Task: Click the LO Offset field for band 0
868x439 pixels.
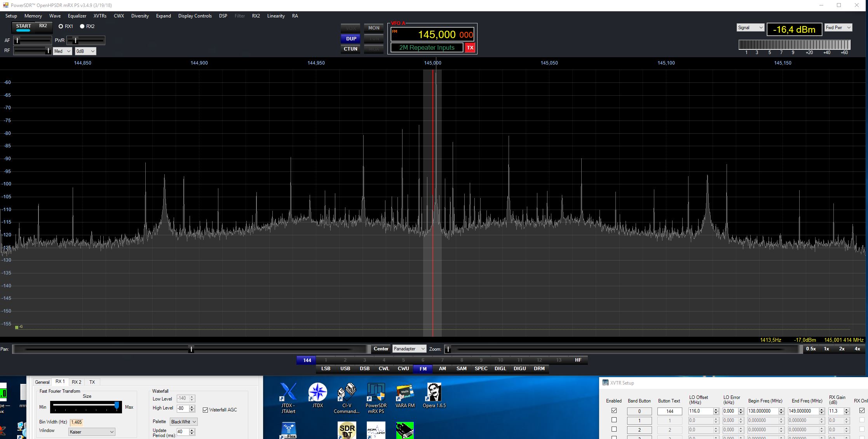Action: click(700, 411)
